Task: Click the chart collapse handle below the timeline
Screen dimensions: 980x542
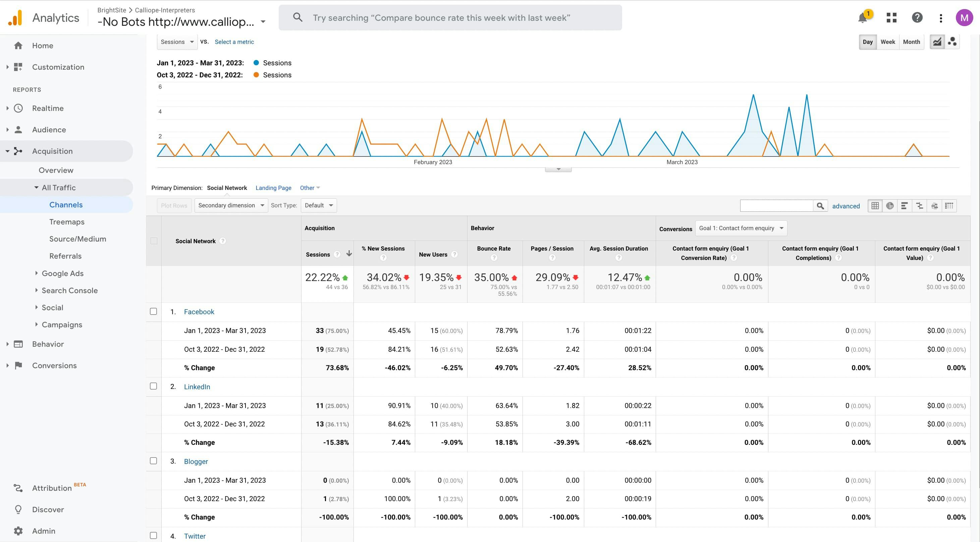Action: [x=558, y=169]
